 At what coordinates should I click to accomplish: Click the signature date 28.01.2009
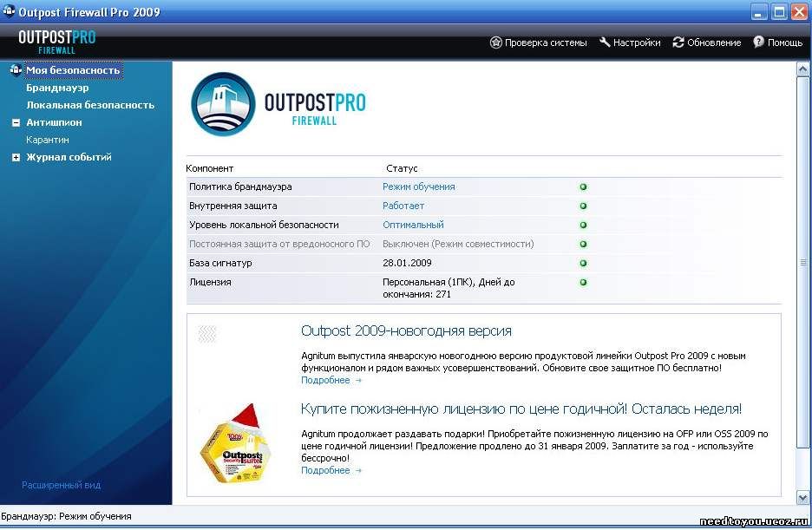(x=407, y=263)
